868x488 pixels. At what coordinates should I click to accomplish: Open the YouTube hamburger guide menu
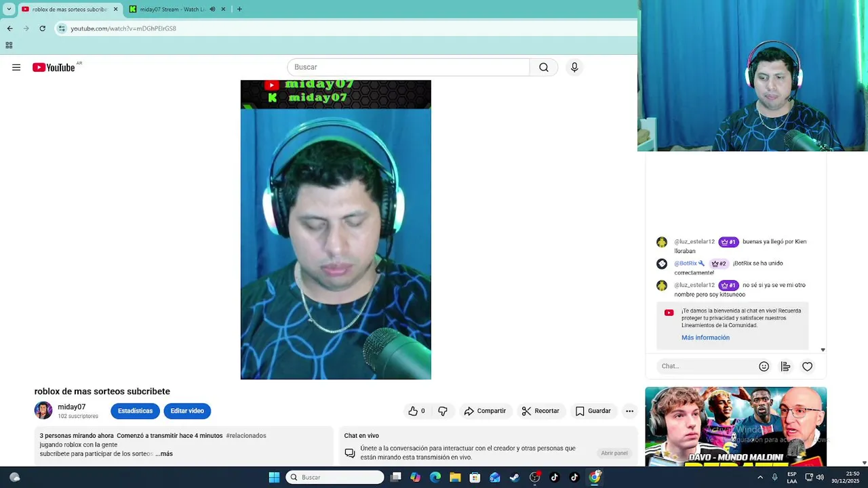point(16,67)
